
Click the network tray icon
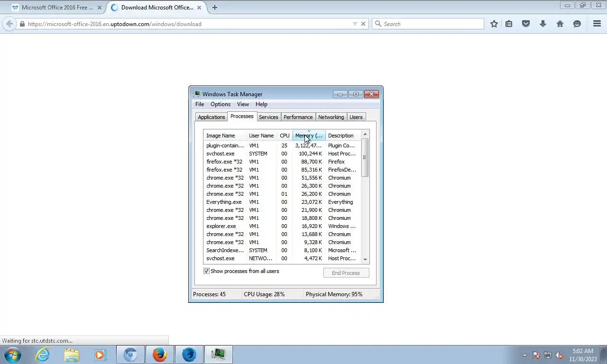548,355
